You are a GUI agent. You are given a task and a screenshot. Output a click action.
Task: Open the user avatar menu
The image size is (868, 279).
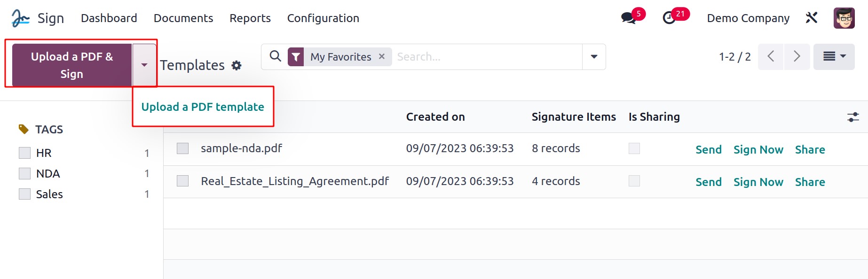coord(844,18)
